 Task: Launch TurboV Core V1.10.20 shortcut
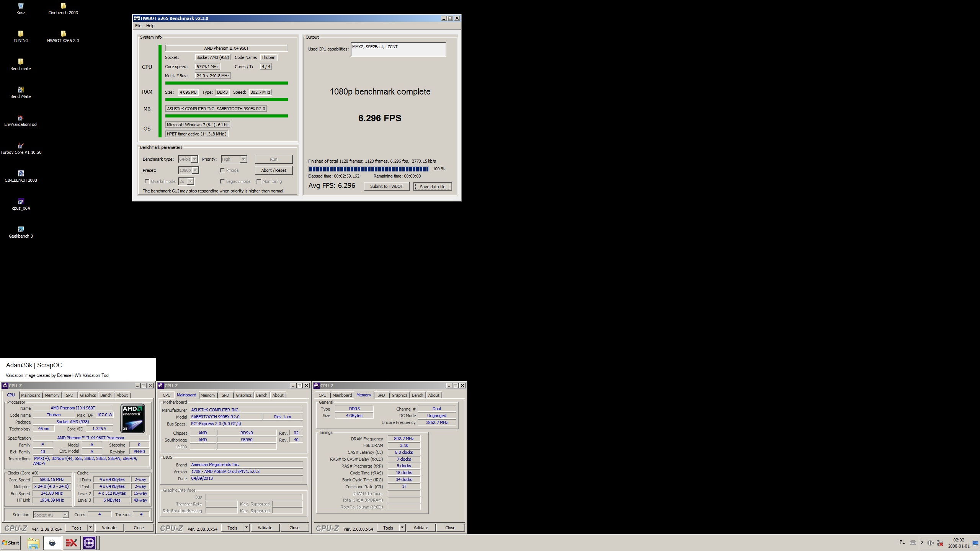pyautogui.click(x=21, y=148)
